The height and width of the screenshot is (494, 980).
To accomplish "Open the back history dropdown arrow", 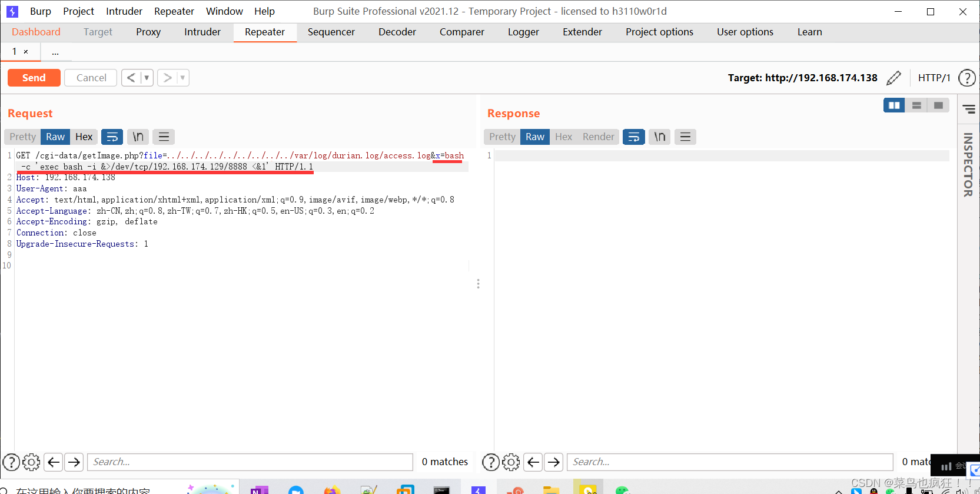I will click(147, 78).
